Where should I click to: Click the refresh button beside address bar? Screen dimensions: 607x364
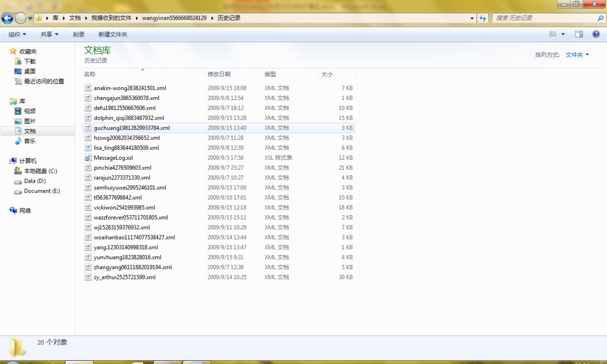(483, 18)
